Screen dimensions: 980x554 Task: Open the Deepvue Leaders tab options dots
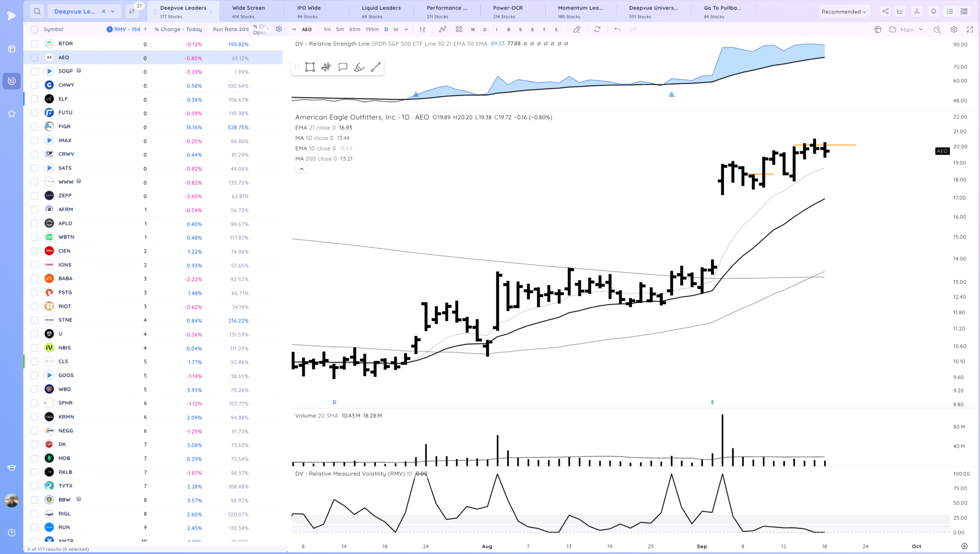point(211,11)
